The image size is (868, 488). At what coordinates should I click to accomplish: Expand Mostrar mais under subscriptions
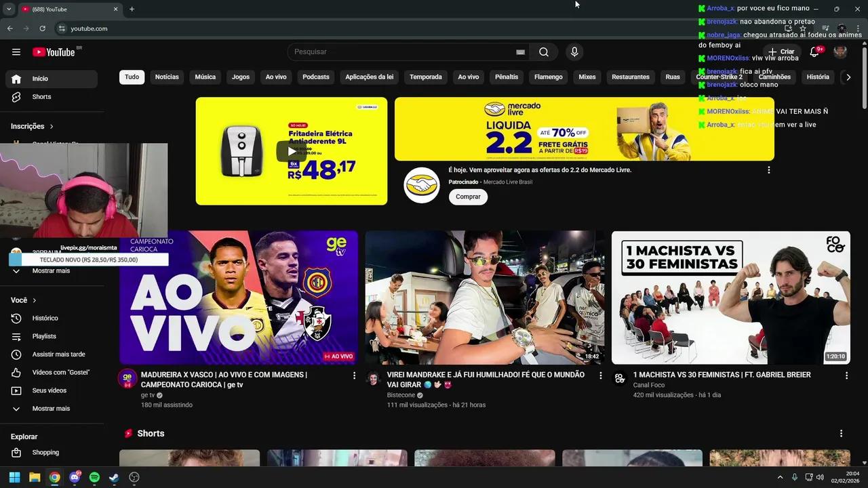(x=52, y=270)
